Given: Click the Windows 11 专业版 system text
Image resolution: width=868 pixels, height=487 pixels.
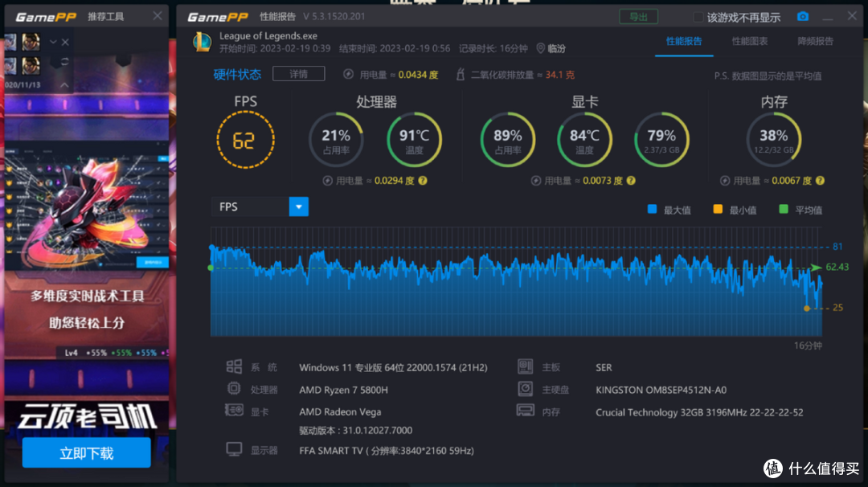Looking at the screenshot, I should 393,367.
